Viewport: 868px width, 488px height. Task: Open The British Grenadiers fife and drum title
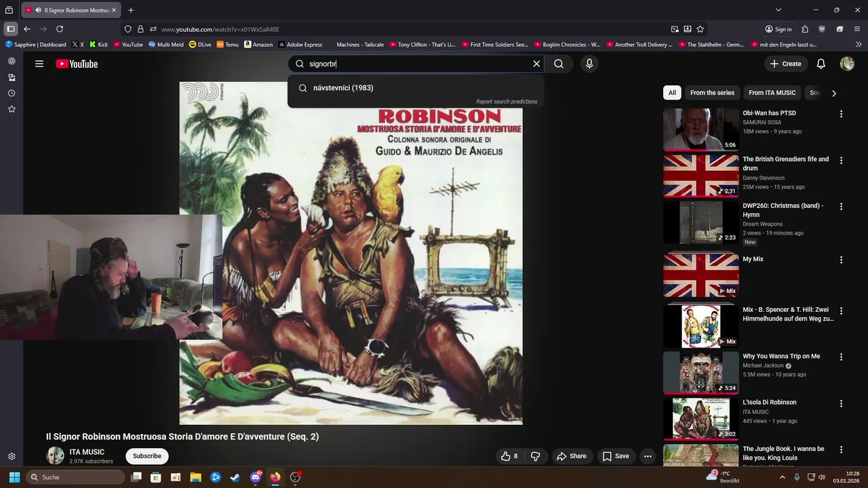tap(785, 163)
